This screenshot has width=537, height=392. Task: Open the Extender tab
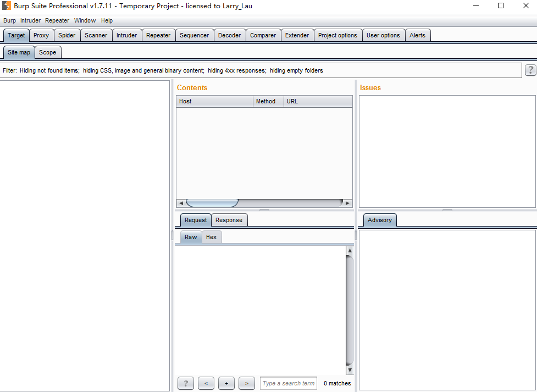click(x=297, y=35)
